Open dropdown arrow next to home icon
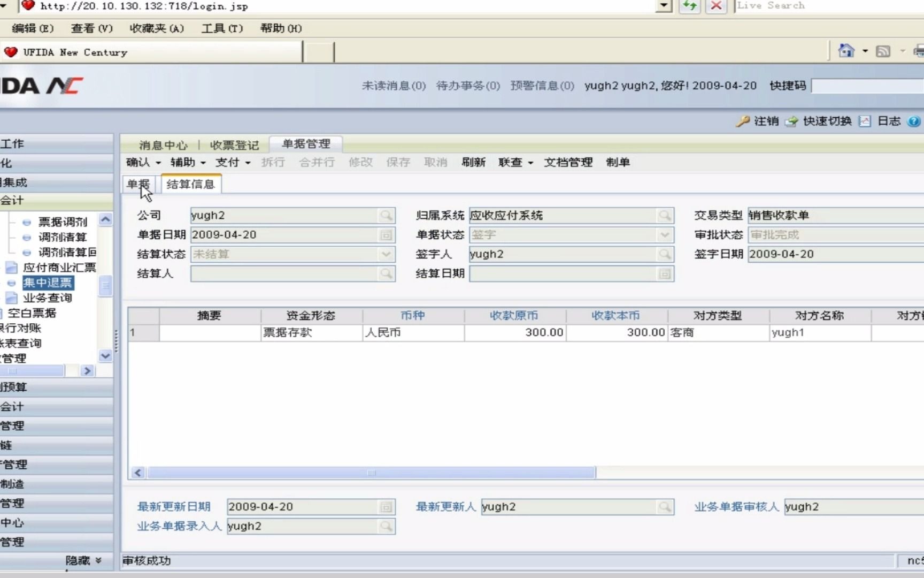This screenshot has height=578, width=924. [x=865, y=51]
